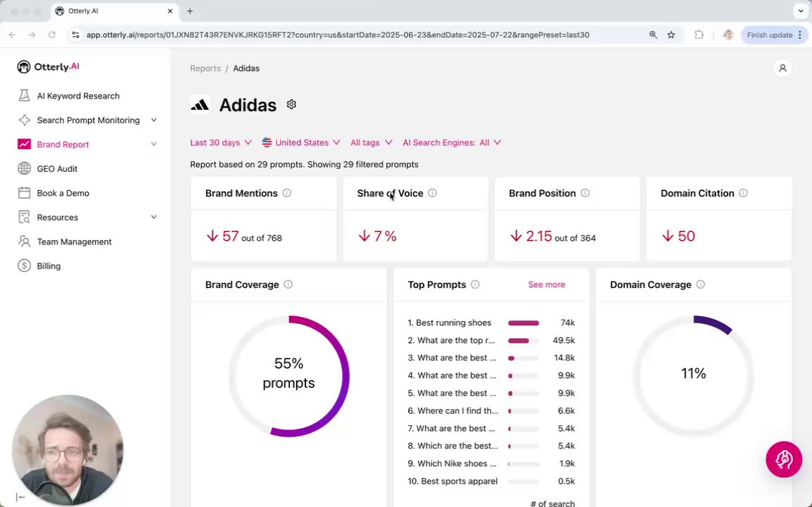812x507 pixels.
Task: Click See more in Top Prompts
Action: tap(546, 284)
